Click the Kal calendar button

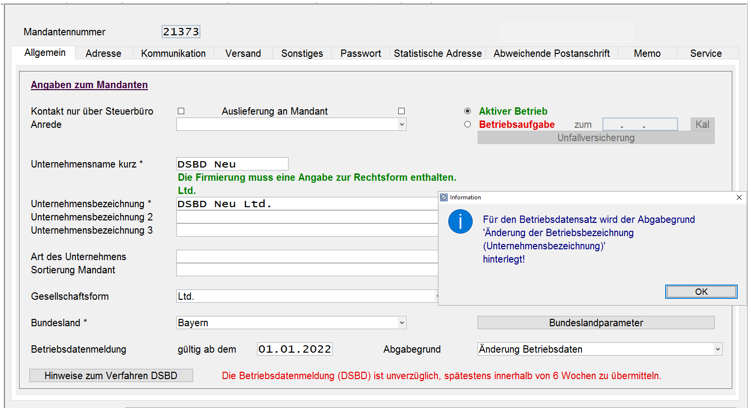[x=702, y=125]
